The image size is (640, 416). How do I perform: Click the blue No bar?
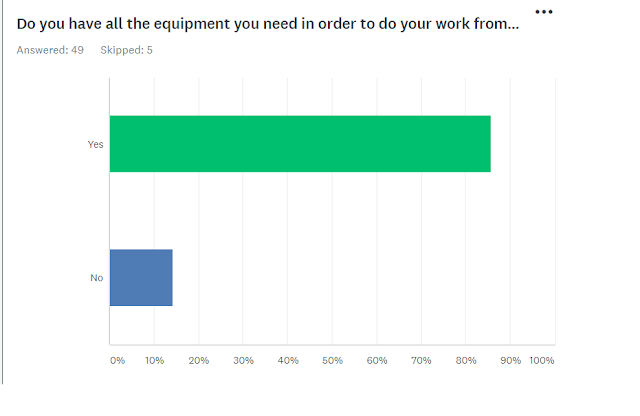pyautogui.click(x=141, y=277)
